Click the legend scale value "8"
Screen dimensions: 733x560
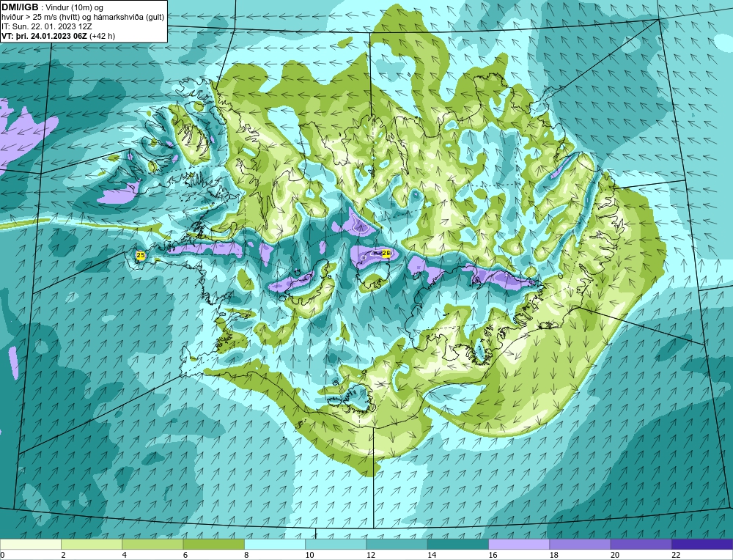[246, 555]
